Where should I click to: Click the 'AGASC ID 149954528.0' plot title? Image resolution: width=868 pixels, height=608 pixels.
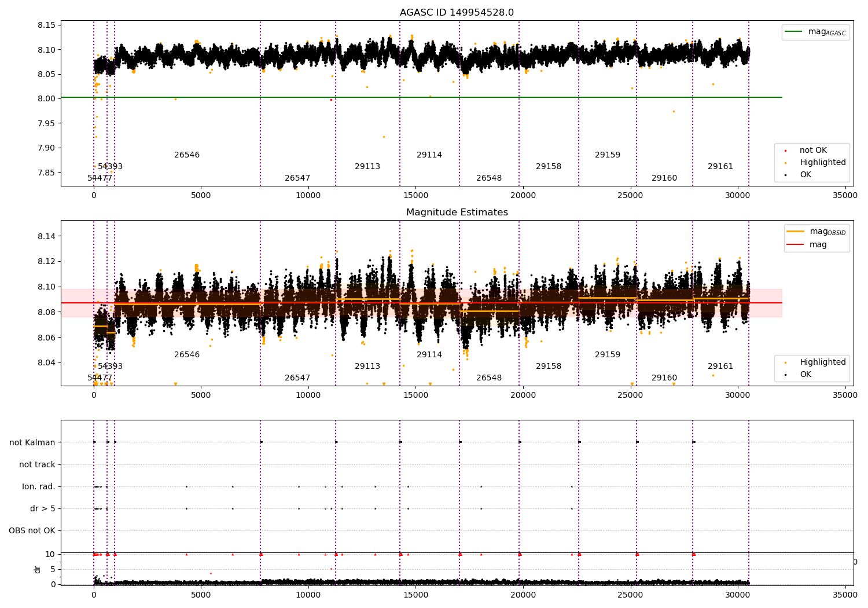coord(457,13)
